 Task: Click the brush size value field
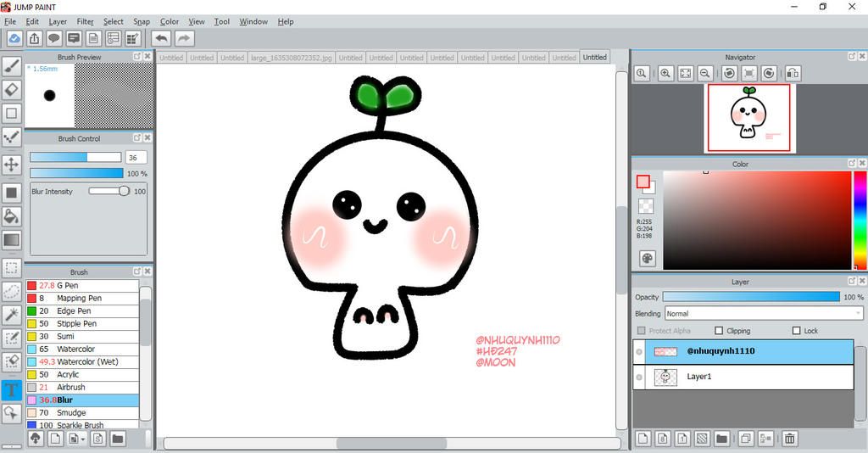136,157
